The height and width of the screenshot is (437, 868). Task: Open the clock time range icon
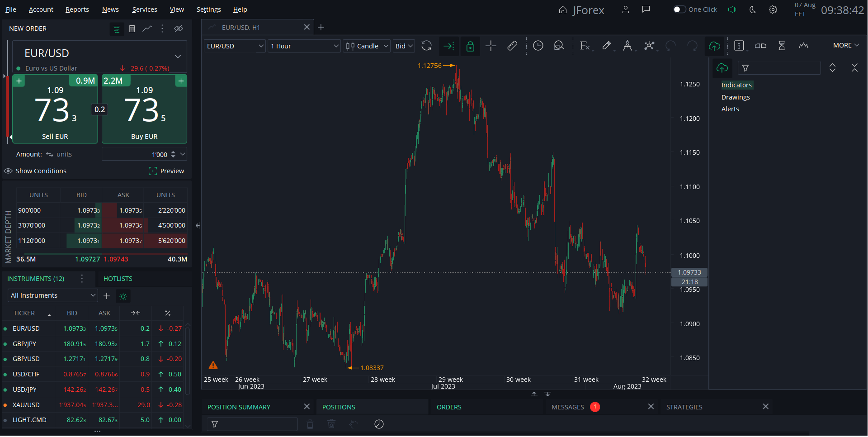click(538, 46)
